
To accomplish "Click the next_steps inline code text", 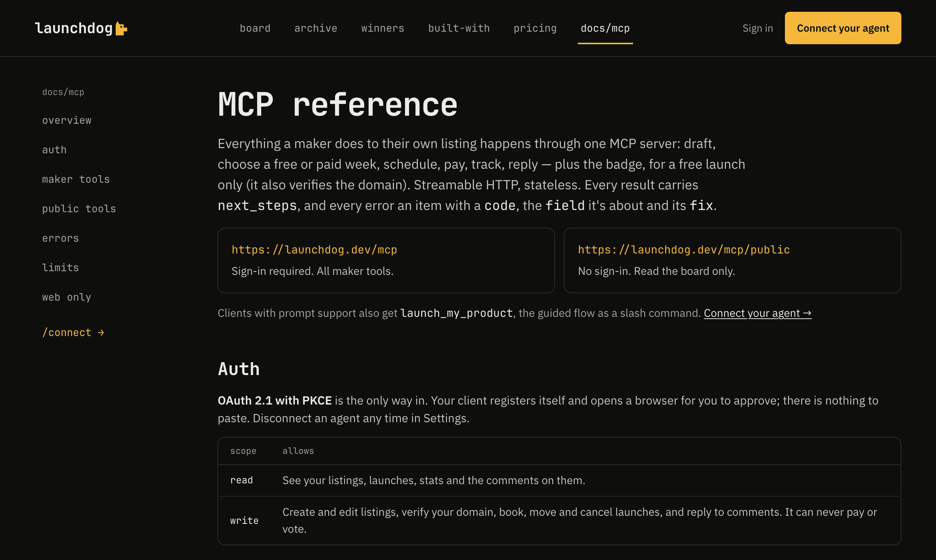I will pyautogui.click(x=257, y=206).
